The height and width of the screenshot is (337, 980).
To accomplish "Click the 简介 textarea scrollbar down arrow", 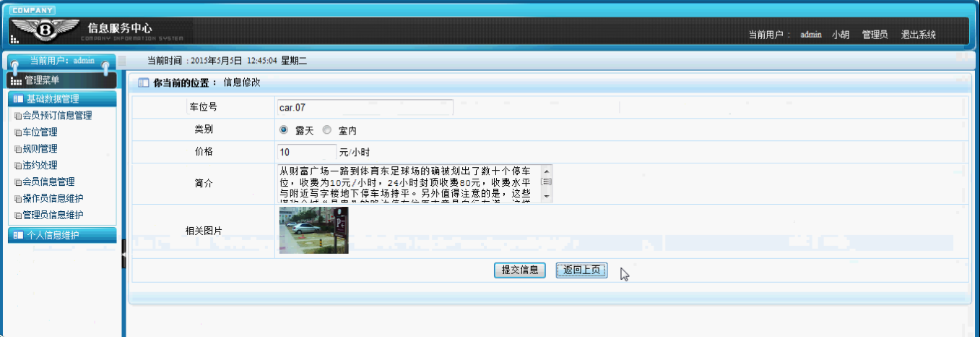I will (547, 197).
